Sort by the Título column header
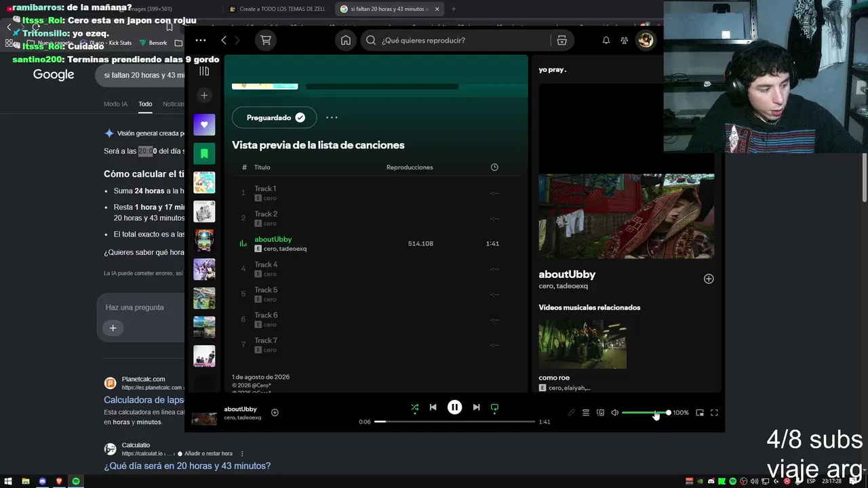The height and width of the screenshot is (488, 868). (262, 167)
